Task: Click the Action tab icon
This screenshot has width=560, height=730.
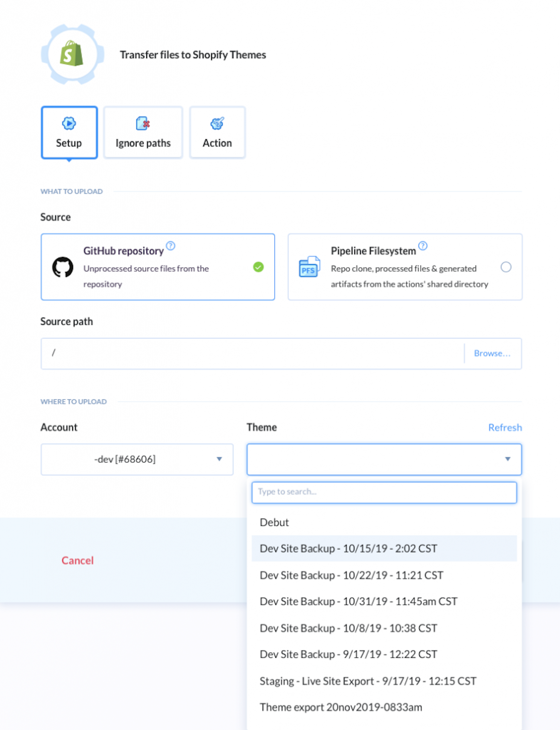Action: click(x=217, y=123)
